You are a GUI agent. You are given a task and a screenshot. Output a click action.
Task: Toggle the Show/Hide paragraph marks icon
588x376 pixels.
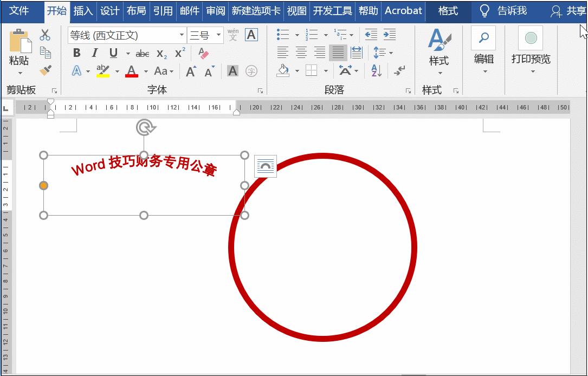(x=400, y=71)
